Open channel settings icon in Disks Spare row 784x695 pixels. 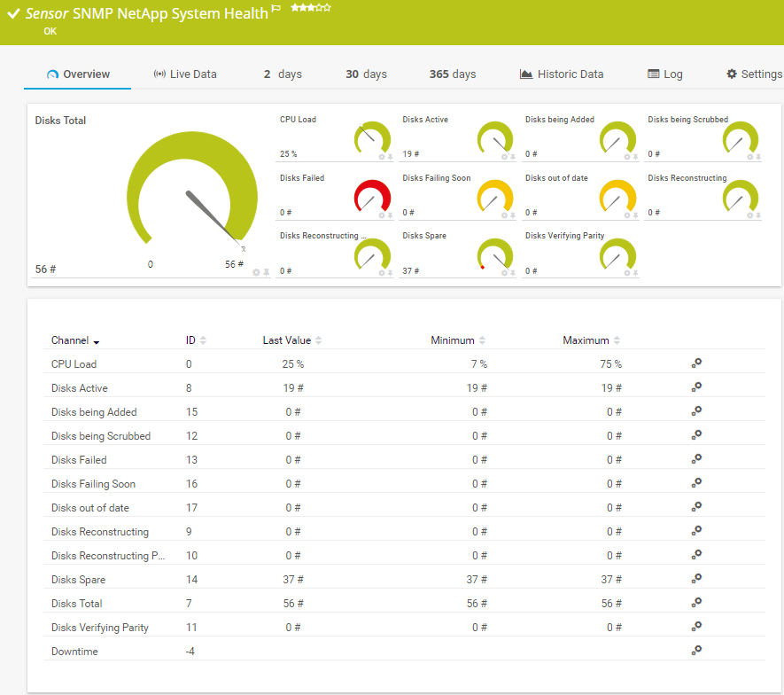click(x=696, y=579)
